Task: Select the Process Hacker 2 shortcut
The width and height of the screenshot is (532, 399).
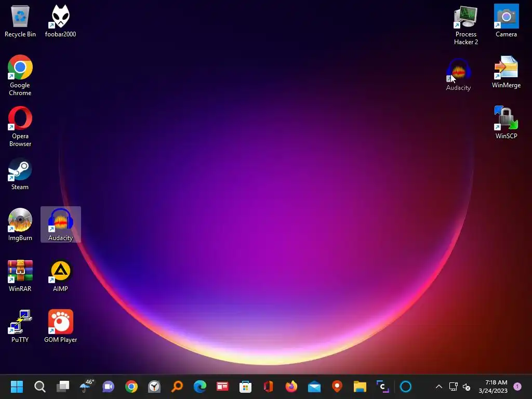Action: [x=466, y=25]
